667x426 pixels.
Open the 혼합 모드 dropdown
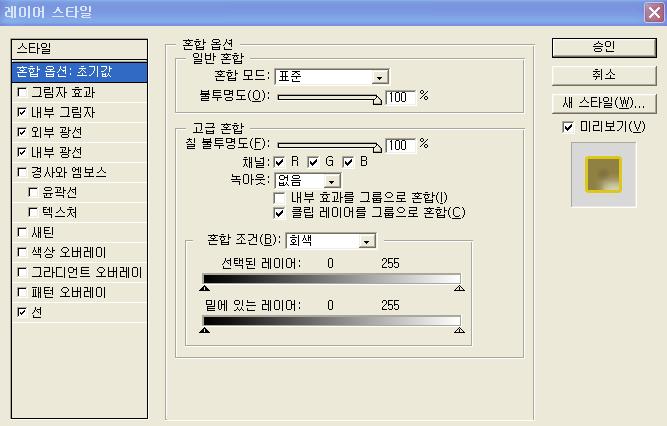(x=379, y=77)
